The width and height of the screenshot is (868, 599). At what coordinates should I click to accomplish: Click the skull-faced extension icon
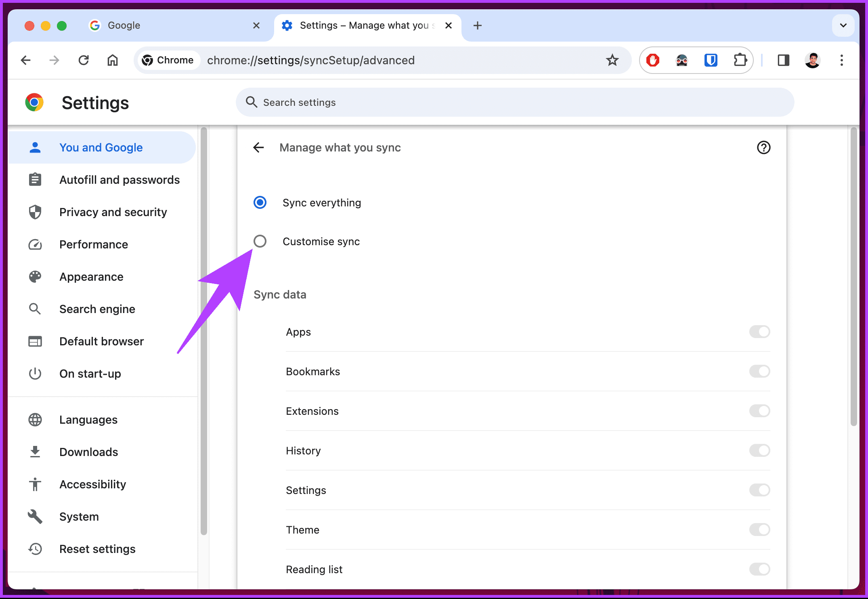[682, 60]
